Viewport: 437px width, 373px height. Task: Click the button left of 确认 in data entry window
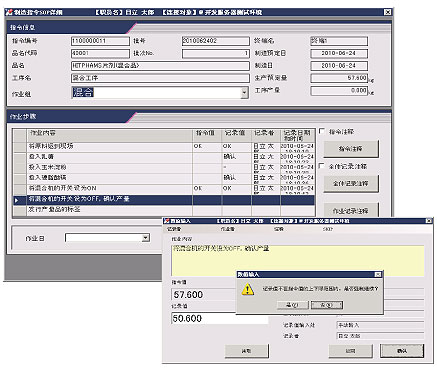click(x=350, y=351)
